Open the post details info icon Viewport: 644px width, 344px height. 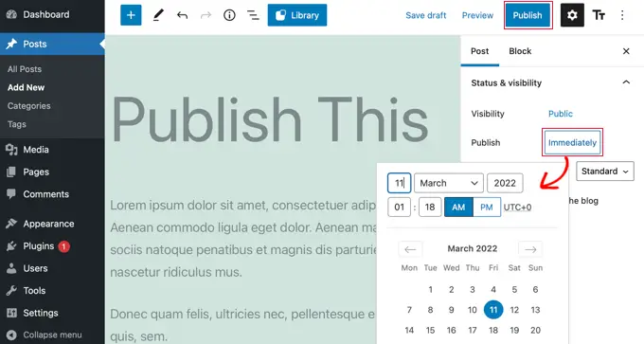(229, 15)
